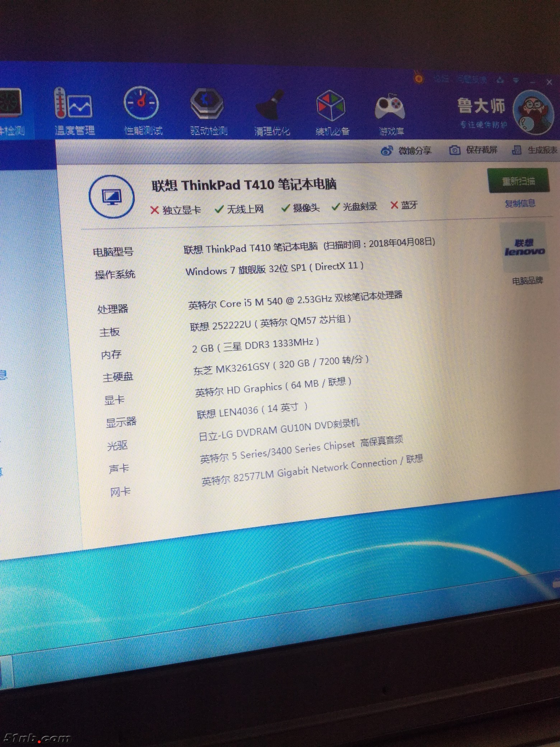Select the 驱动检测 tab label
This screenshot has width=560, height=747.
point(209,131)
